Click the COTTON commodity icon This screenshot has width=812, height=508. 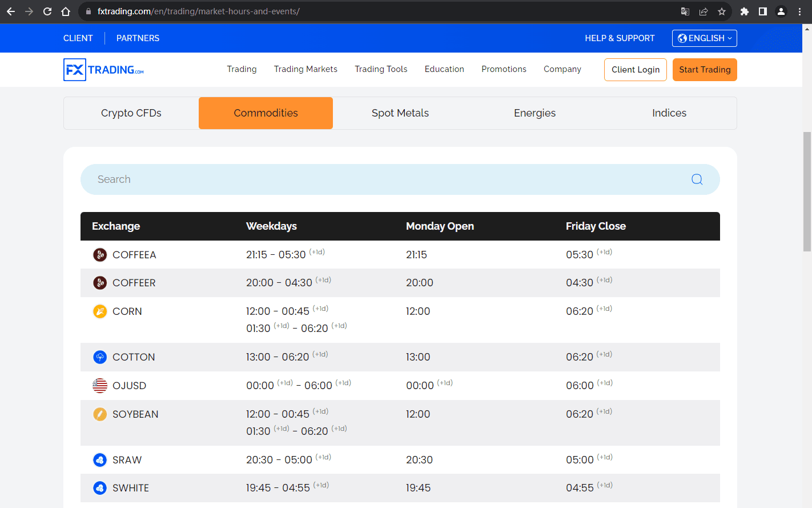coord(100,357)
